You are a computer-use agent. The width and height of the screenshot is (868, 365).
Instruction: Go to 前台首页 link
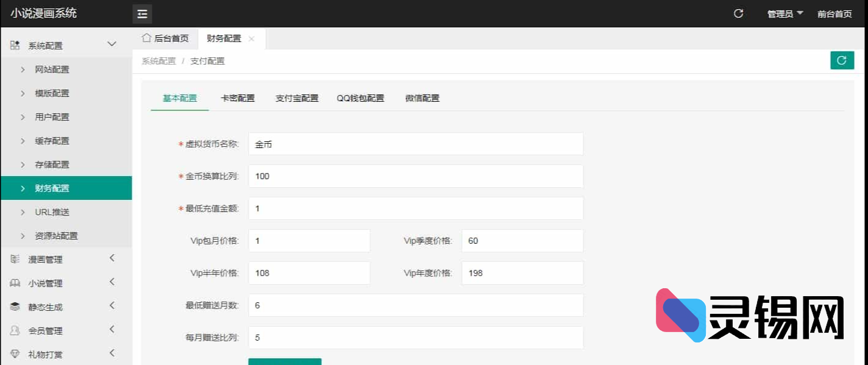point(834,14)
